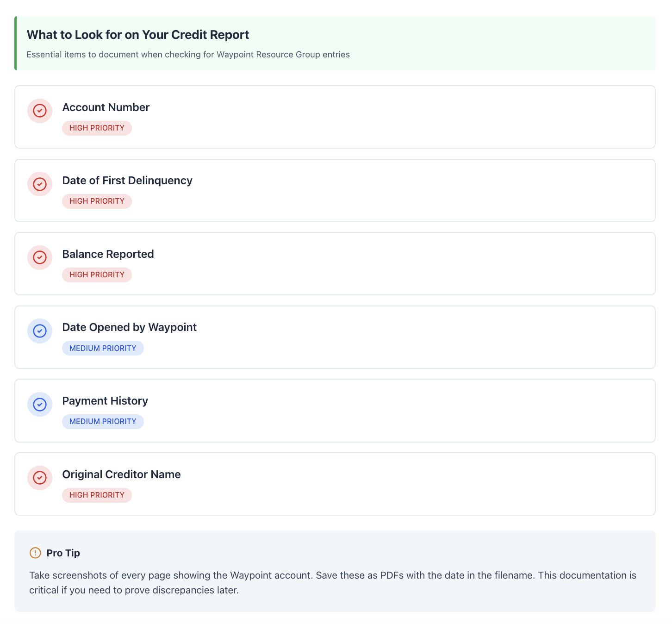Click the blue check icon beside Payment History
The width and height of the screenshot is (672, 624).
[x=40, y=404]
